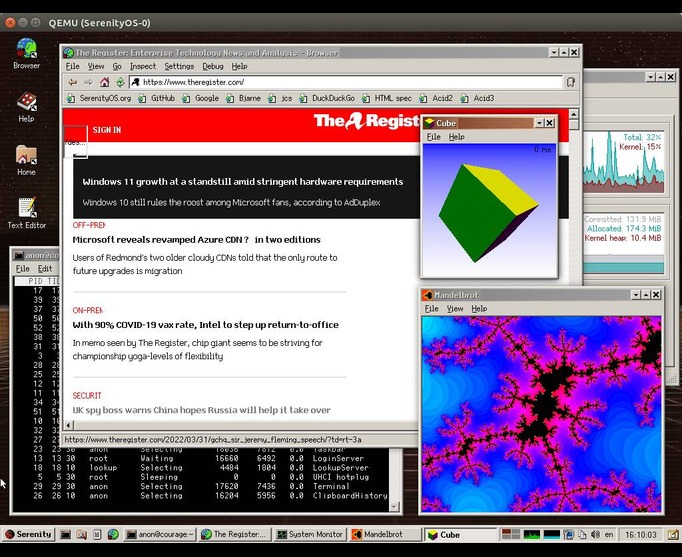The image size is (682, 557).
Task: Switch to System Monitor taskbar button
Action: pyautogui.click(x=310, y=534)
